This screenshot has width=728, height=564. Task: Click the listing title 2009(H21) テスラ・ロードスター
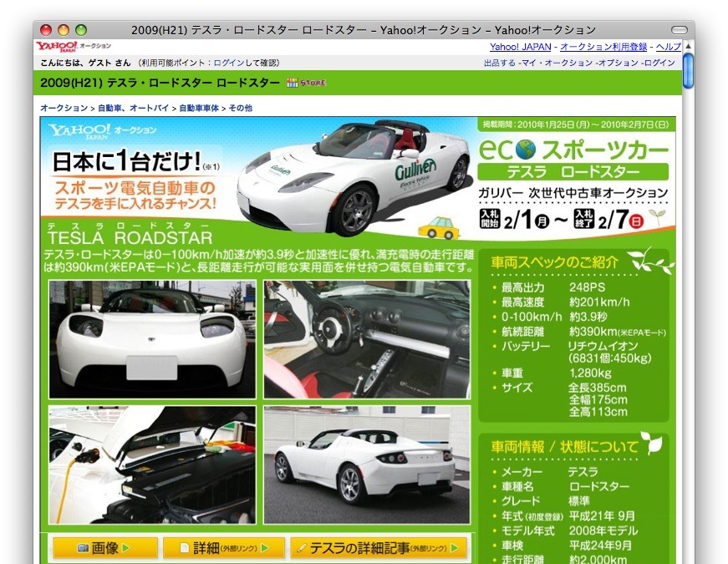pos(160,83)
